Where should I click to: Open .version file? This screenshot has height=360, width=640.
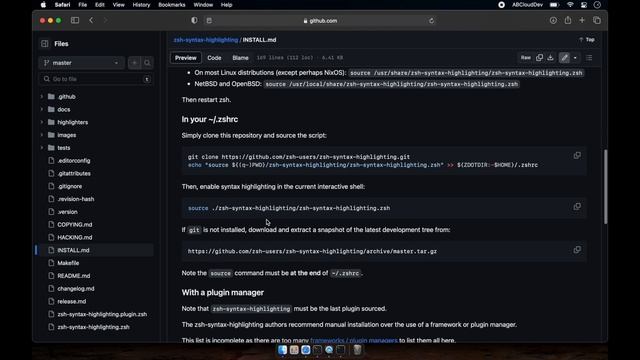click(x=67, y=212)
